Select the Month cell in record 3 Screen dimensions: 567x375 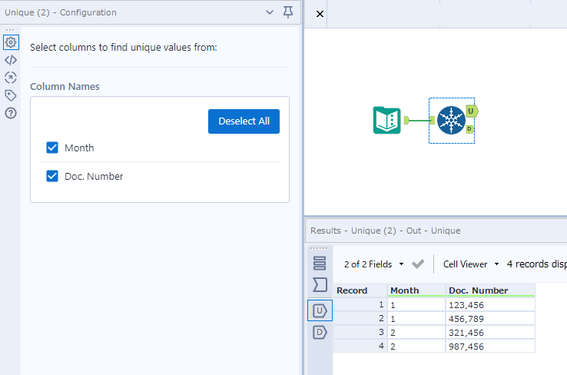pyautogui.click(x=416, y=332)
